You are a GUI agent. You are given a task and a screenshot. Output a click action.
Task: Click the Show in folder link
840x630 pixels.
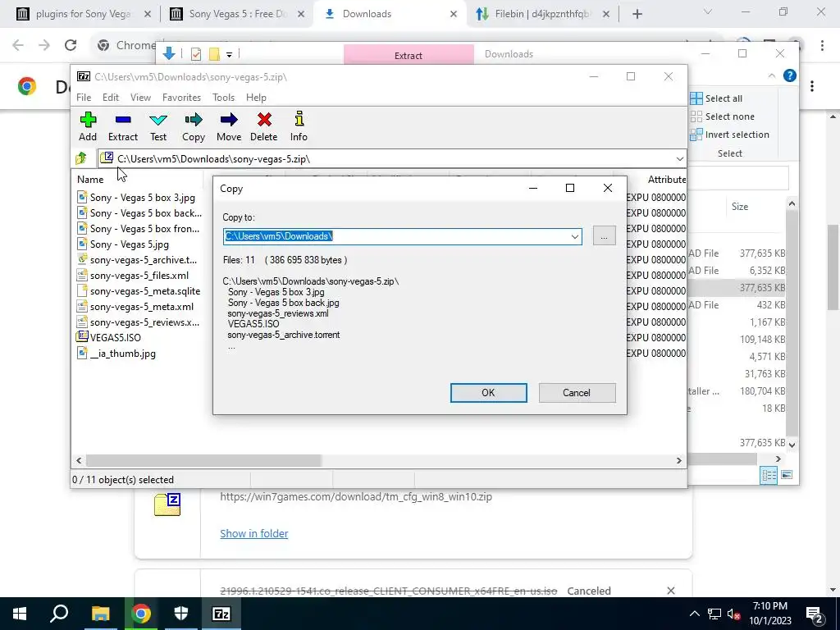click(x=254, y=533)
